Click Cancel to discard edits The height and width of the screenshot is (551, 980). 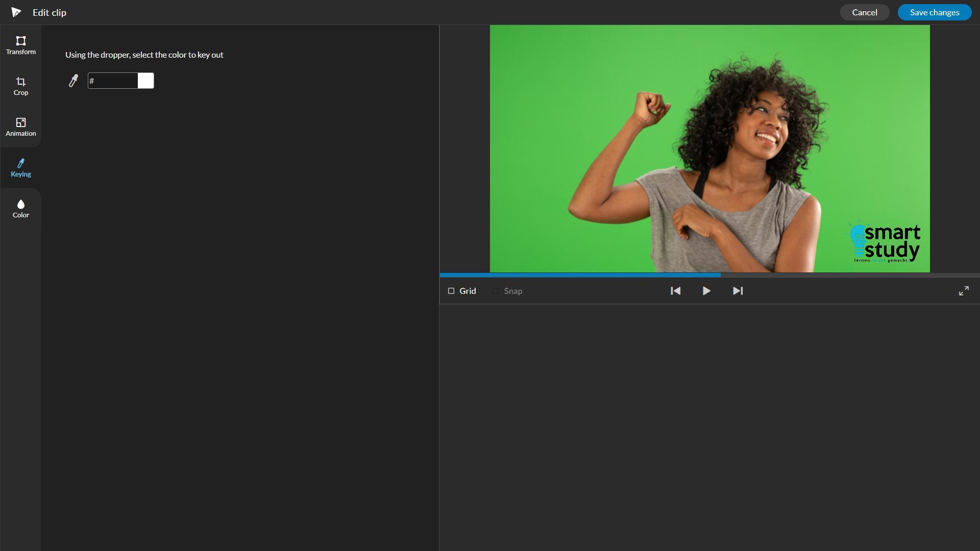pyautogui.click(x=864, y=12)
